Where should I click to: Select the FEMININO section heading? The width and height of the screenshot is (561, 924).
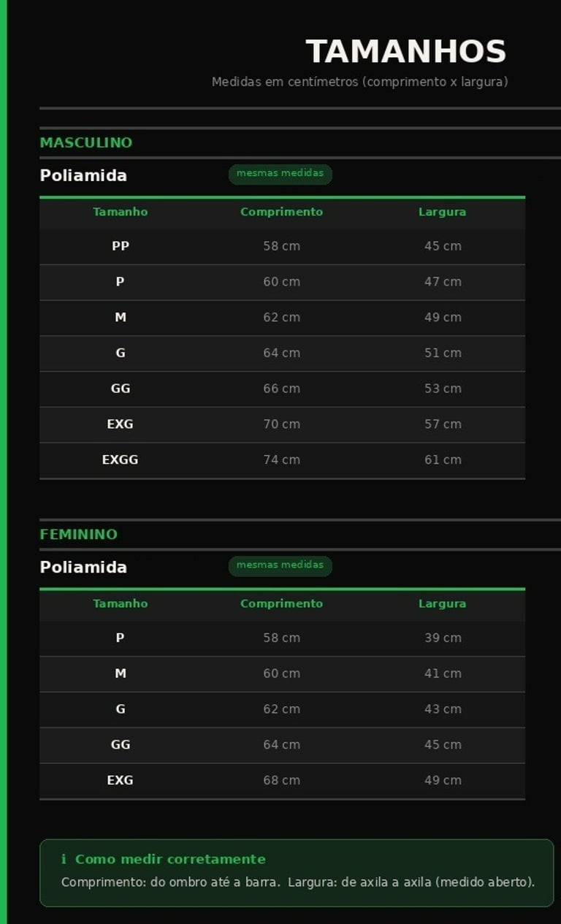point(78,534)
